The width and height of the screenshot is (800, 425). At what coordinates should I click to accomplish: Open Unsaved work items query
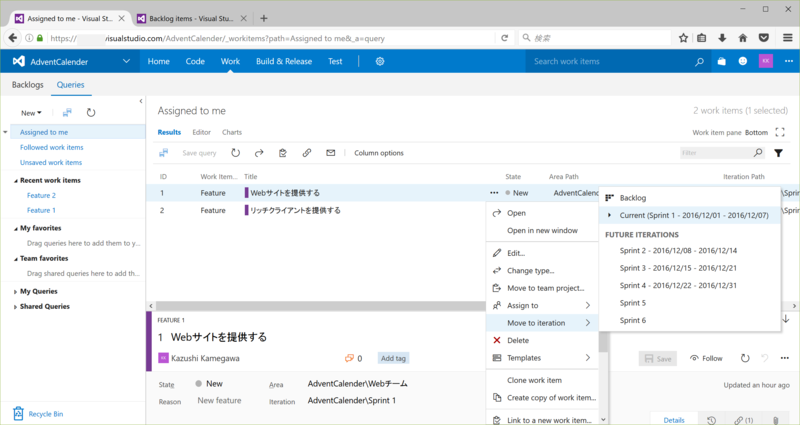pyautogui.click(x=51, y=162)
